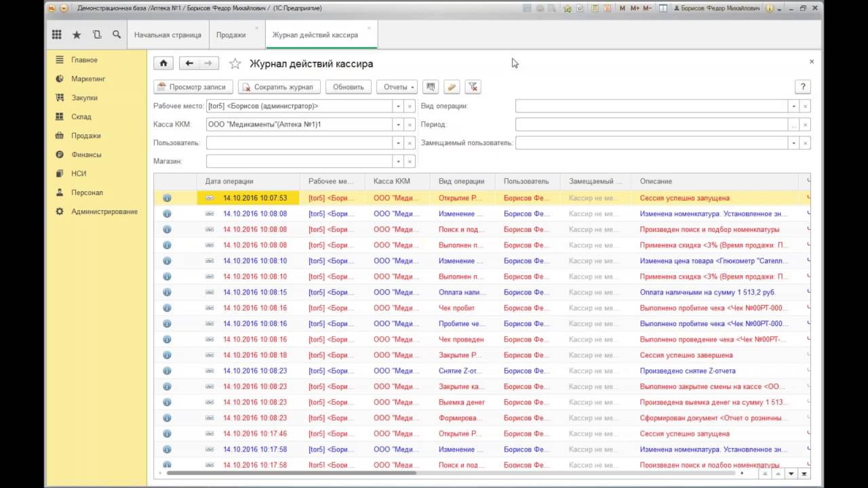
Task: Click the Обновить button
Action: click(x=349, y=87)
